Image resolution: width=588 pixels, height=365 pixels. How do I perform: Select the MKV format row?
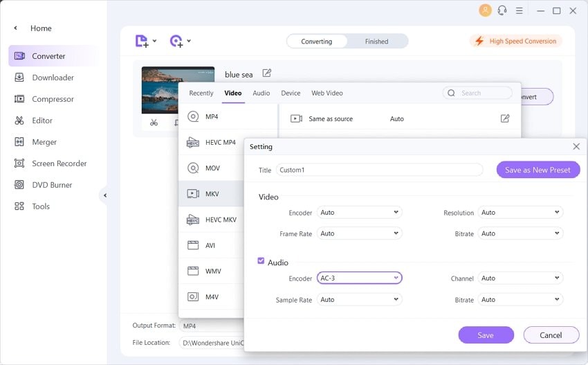211,194
